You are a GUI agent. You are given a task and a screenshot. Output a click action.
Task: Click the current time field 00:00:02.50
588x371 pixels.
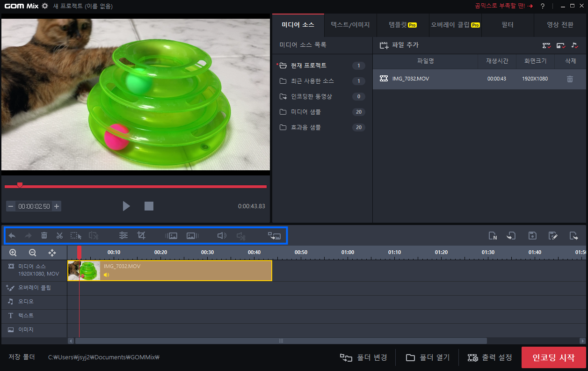click(34, 206)
